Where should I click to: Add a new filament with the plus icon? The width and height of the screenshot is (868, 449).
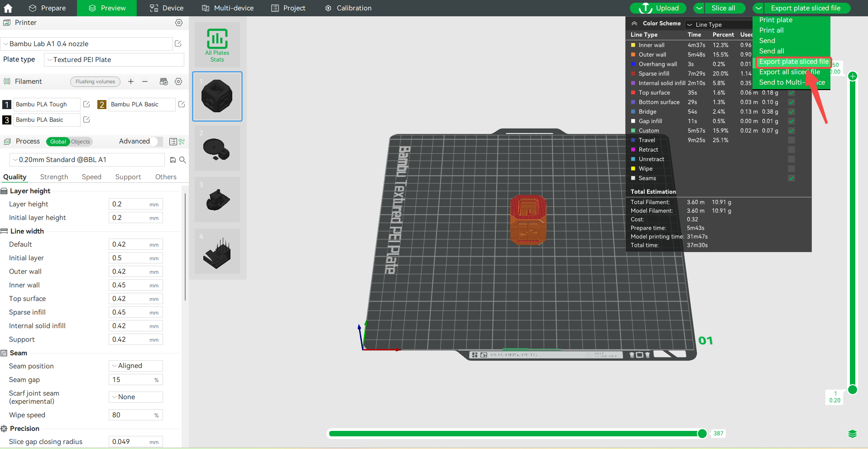(x=131, y=81)
